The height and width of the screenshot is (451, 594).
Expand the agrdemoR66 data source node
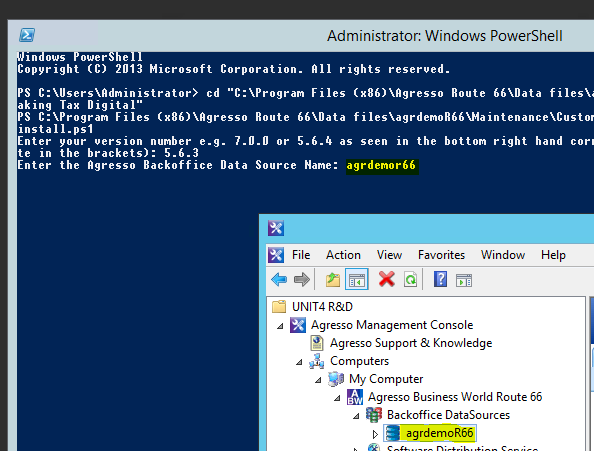375,434
